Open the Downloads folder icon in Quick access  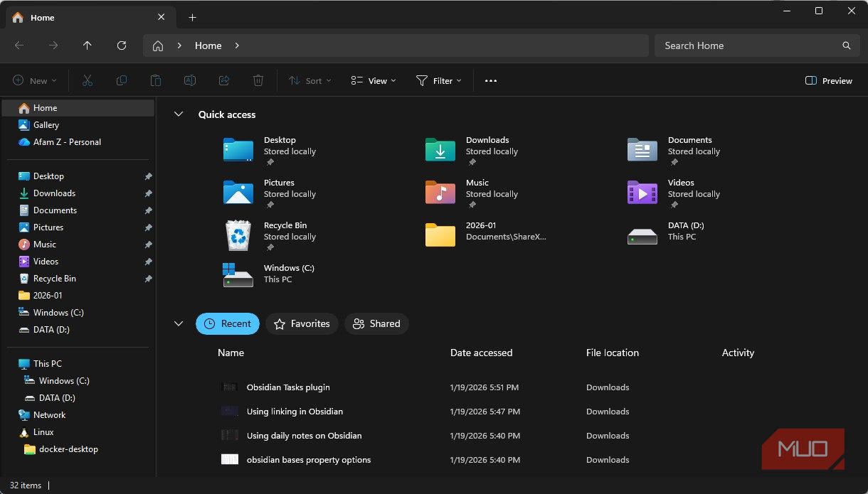(440, 150)
